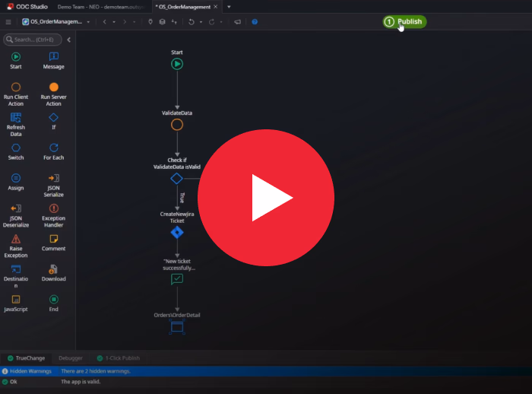Collapse the toolbox panel with the chevron
This screenshot has width=532, height=394.
click(x=69, y=40)
